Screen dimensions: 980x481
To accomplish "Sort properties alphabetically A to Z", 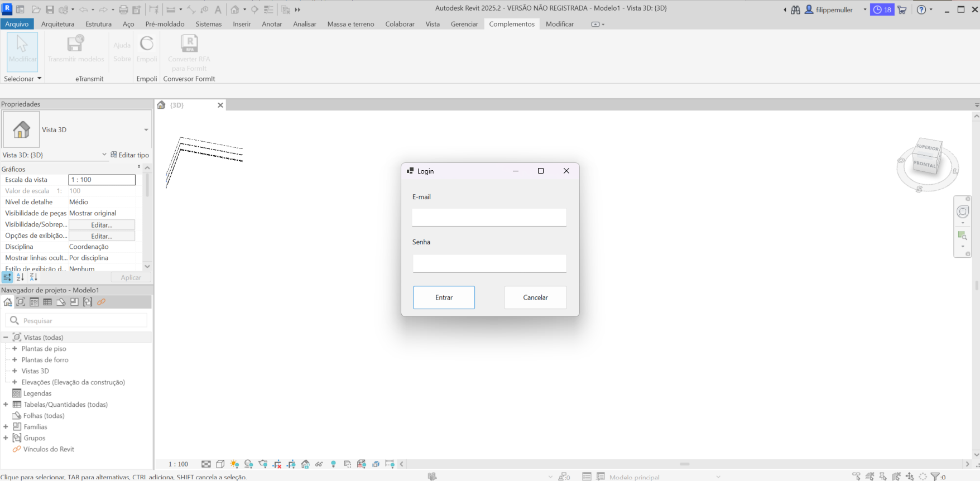I will coord(20,277).
